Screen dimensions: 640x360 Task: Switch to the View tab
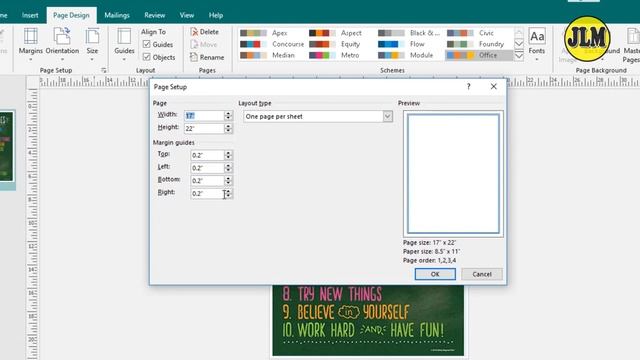coord(187,16)
